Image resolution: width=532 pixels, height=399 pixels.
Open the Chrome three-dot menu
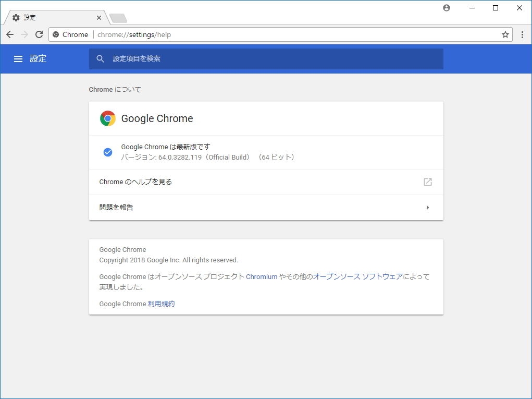coord(523,34)
